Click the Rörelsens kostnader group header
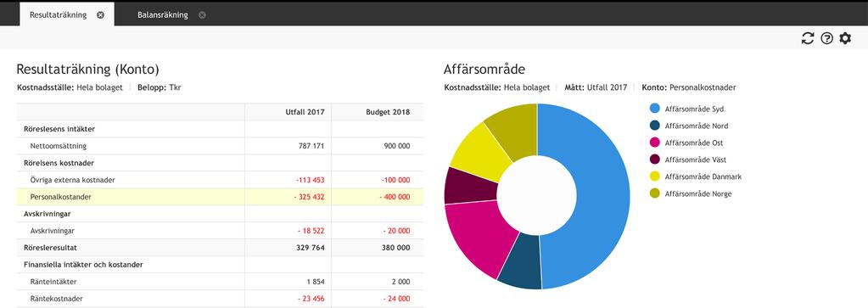Screen dimensions: 868x308 pos(59,163)
